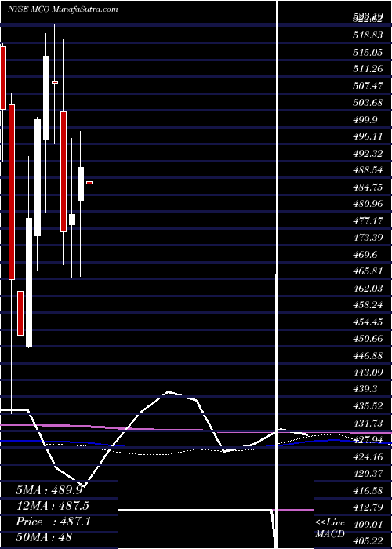Click the 12MA : 487.5 label
The height and width of the screenshot is (549, 392).
coord(53,506)
